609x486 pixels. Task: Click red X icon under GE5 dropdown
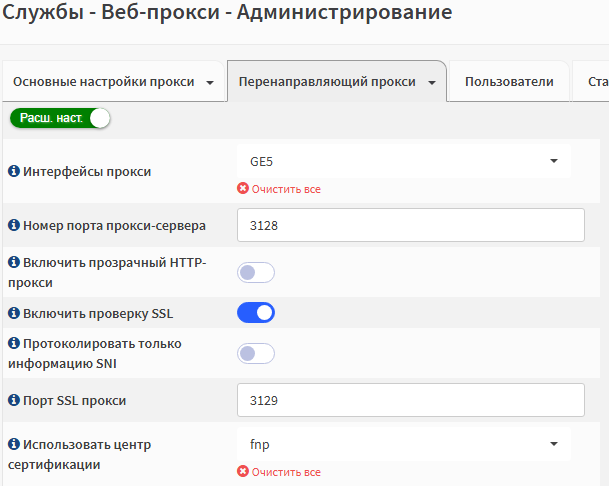pos(243,188)
